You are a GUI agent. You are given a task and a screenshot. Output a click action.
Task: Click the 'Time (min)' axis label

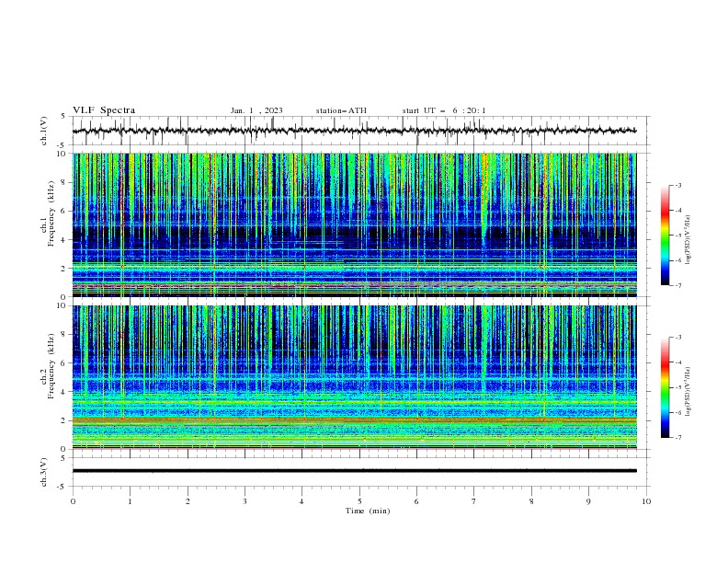point(368,511)
